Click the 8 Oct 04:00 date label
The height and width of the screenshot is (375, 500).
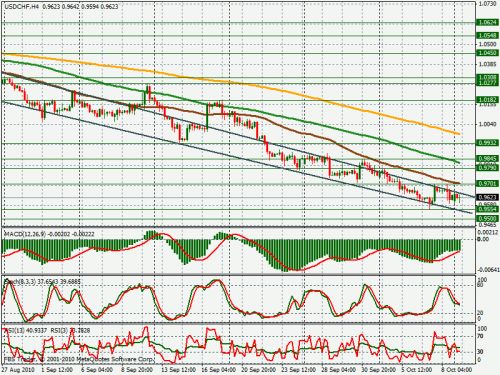point(457,370)
